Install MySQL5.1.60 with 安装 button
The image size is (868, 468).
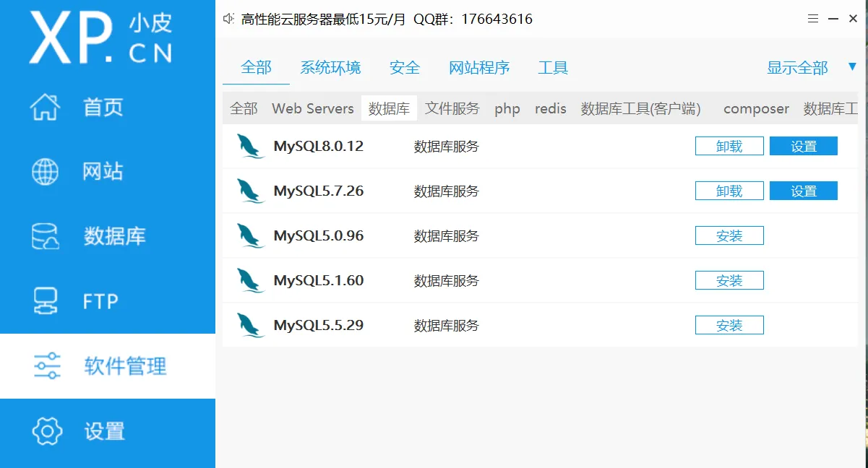(729, 280)
